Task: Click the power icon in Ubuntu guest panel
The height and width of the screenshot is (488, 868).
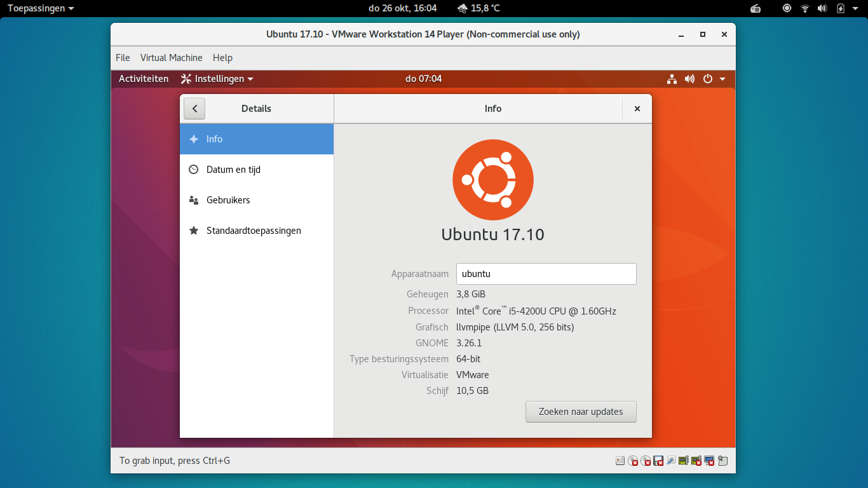Action: pos(708,79)
